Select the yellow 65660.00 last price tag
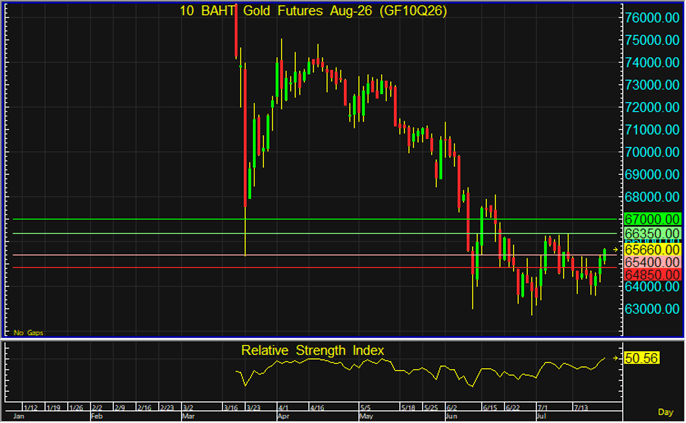Screen dimensions: 686x423 tap(652, 250)
